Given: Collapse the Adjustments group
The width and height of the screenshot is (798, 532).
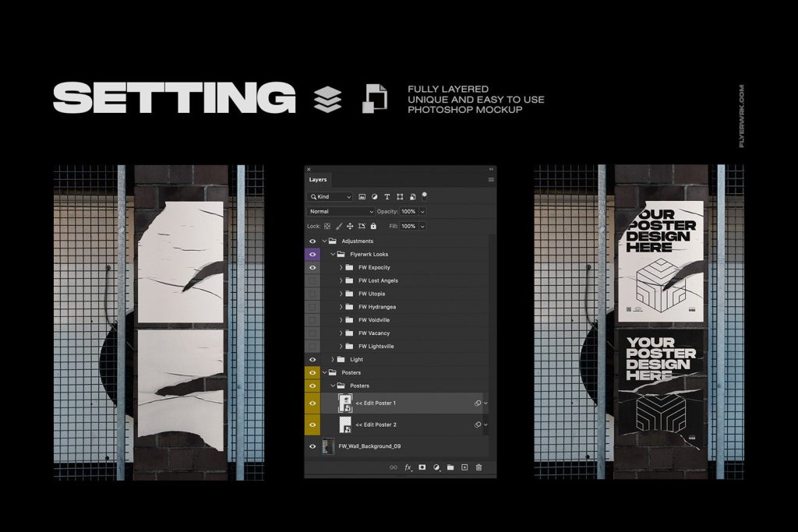Looking at the screenshot, I should coord(324,241).
